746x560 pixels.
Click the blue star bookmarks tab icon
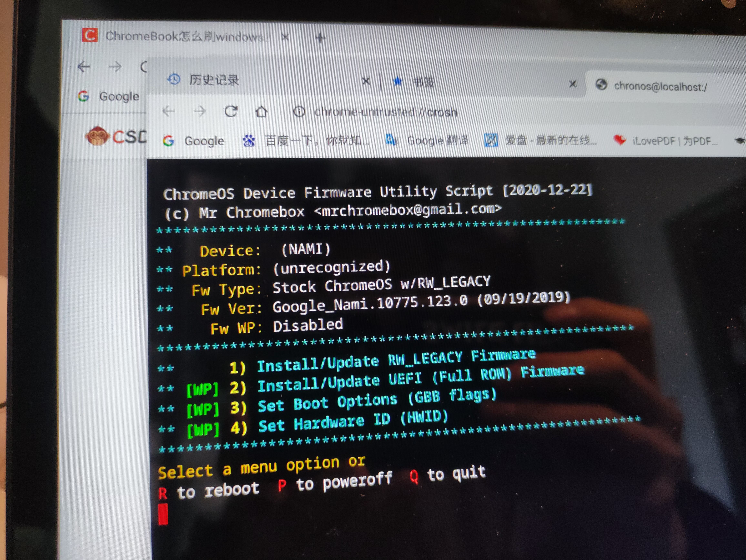click(398, 81)
